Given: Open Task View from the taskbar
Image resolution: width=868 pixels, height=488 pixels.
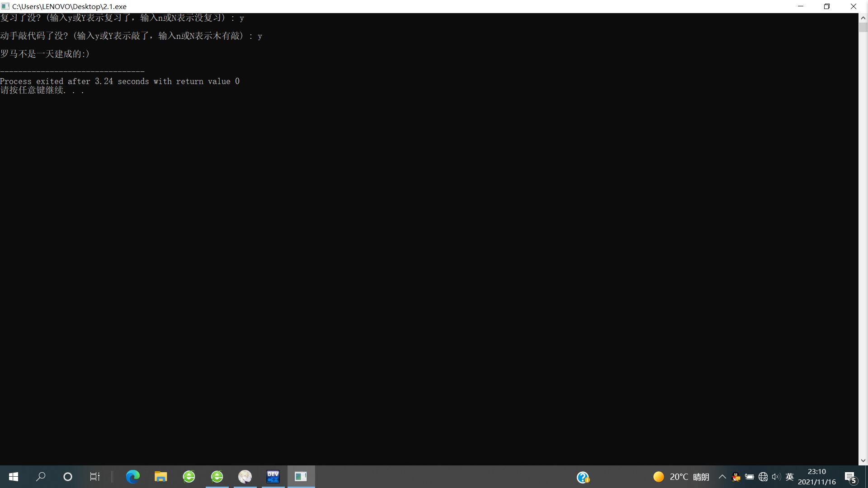Looking at the screenshot, I should [x=94, y=477].
